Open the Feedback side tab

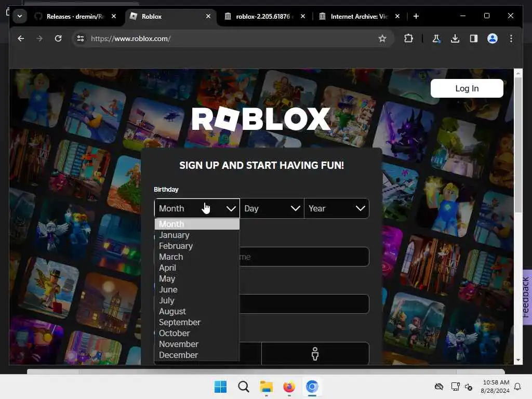click(527, 297)
